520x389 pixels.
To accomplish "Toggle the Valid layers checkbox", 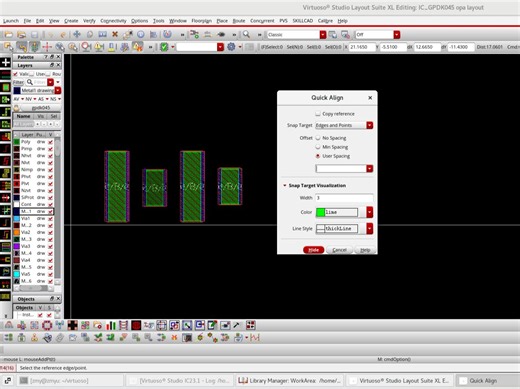I will (x=15, y=74).
